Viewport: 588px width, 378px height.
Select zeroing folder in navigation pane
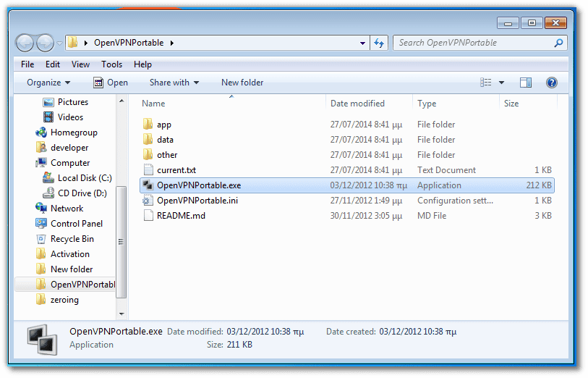pos(57,300)
